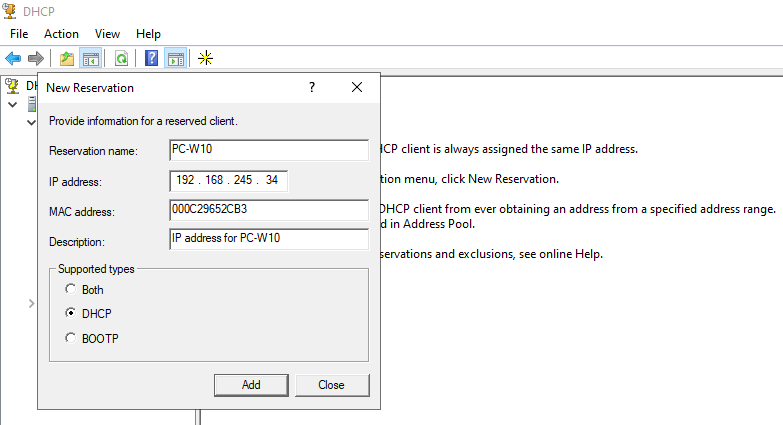Open the Action menu
783x425 pixels.
tap(61, 34)
